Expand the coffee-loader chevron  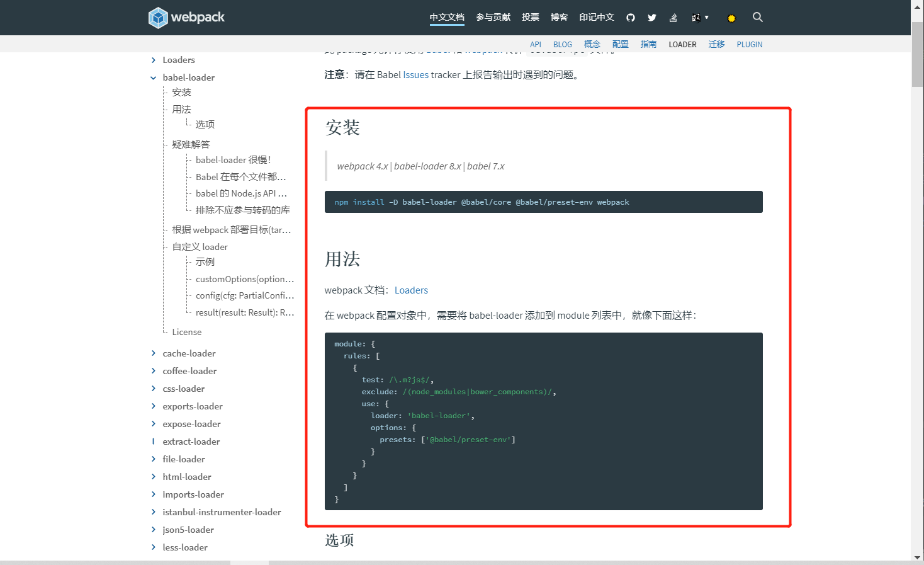pyautogui.click(x=153, y=371)
